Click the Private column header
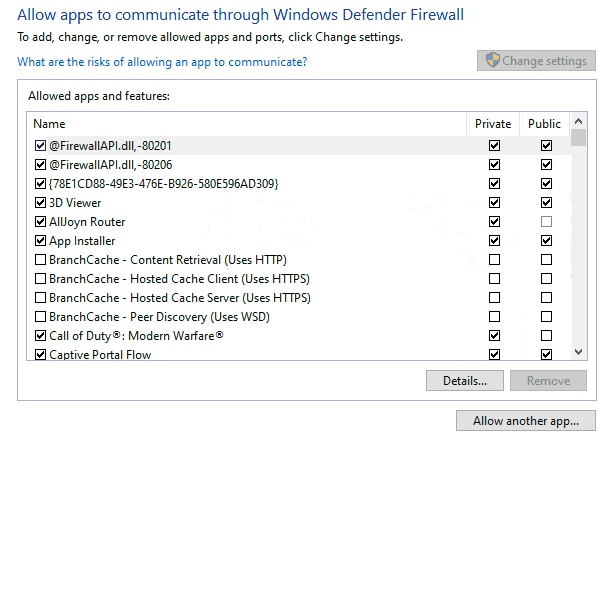600x603 pixels. pyautogui.click(x=493, y=124)
